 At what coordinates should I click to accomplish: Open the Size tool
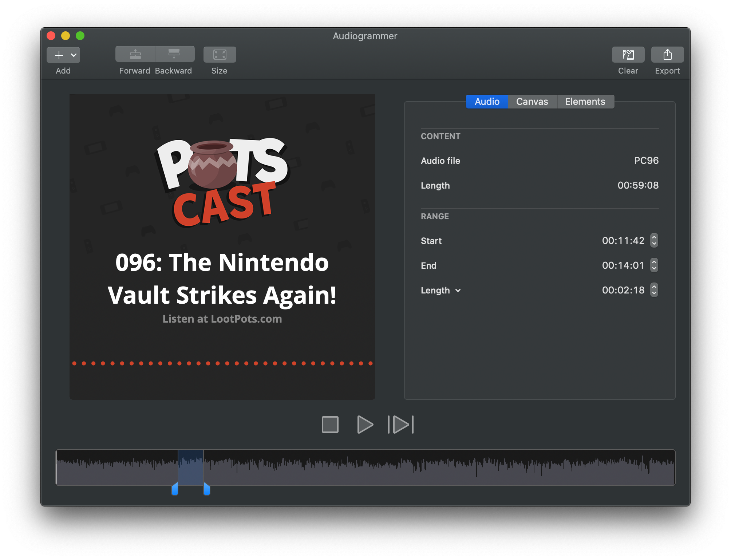[x=220, y=55]
